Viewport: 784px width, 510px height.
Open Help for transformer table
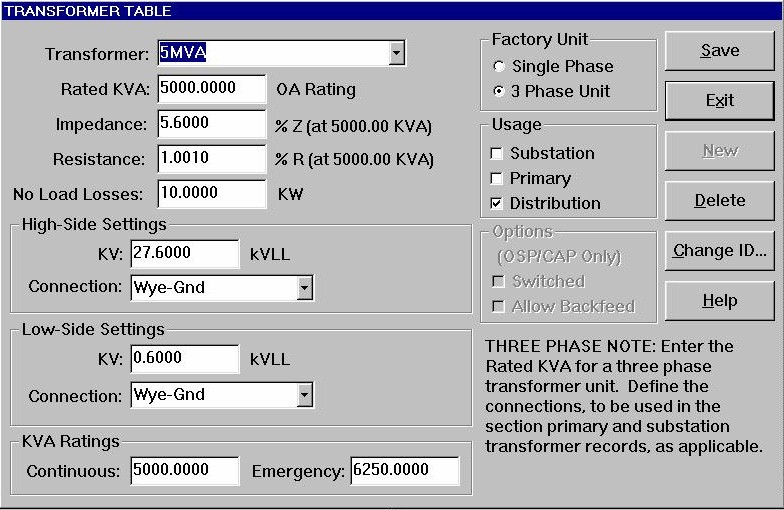pyautogui.click(x=719, y=300)
